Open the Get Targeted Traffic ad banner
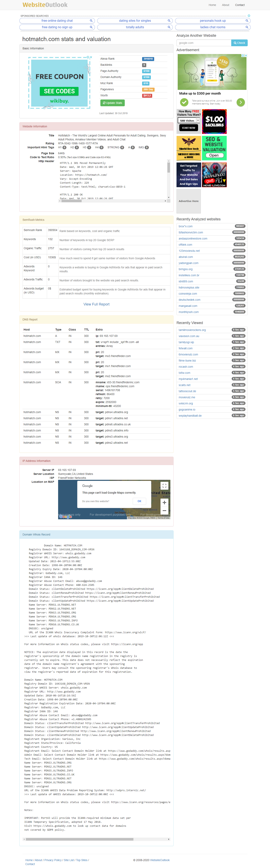270x868 pixels. [189, 175]
